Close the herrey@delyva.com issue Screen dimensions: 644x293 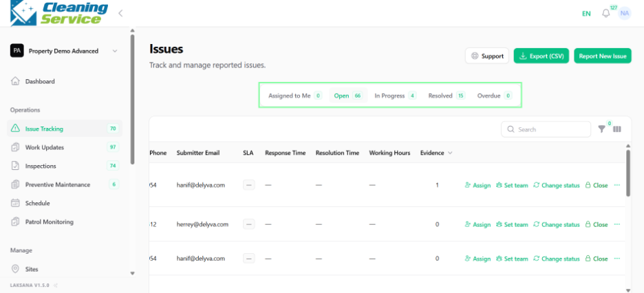click(x=597, y=224)
